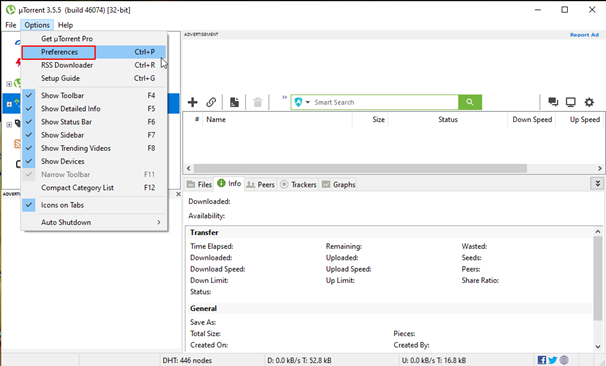Click the Twitter icon in status bar
The width and height of the screenshot is (606, 366).
[x=553, y=360]
